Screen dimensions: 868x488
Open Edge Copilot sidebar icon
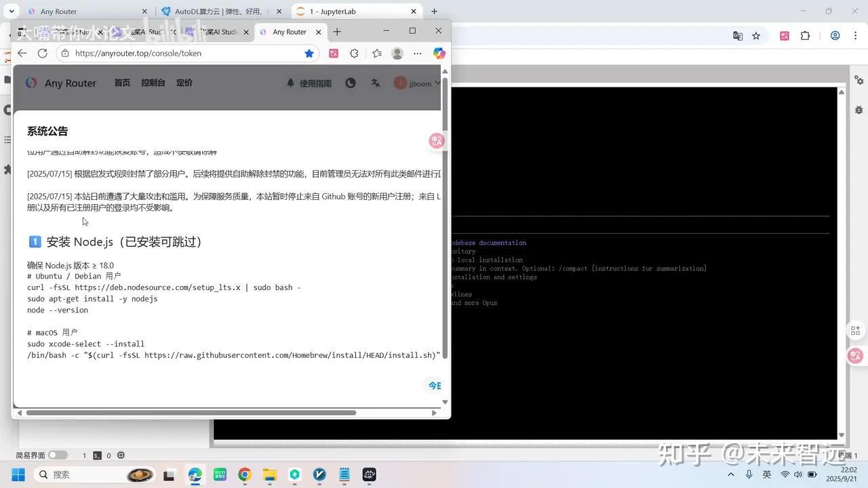click(439, 54)
